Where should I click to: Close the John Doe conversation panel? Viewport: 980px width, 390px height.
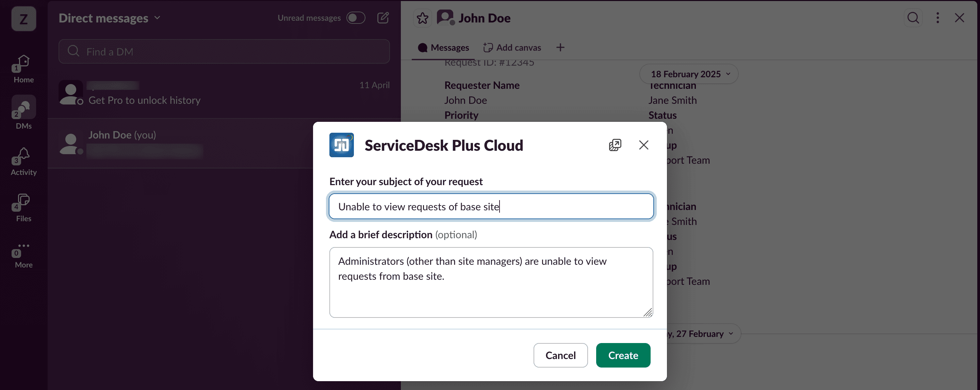coord(960,18)
